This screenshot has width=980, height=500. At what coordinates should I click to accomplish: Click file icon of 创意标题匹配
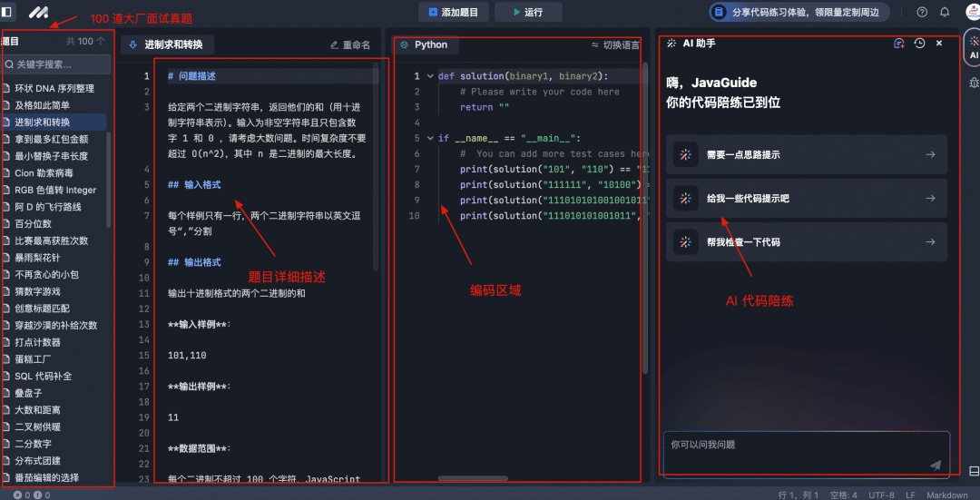point(6,309)
